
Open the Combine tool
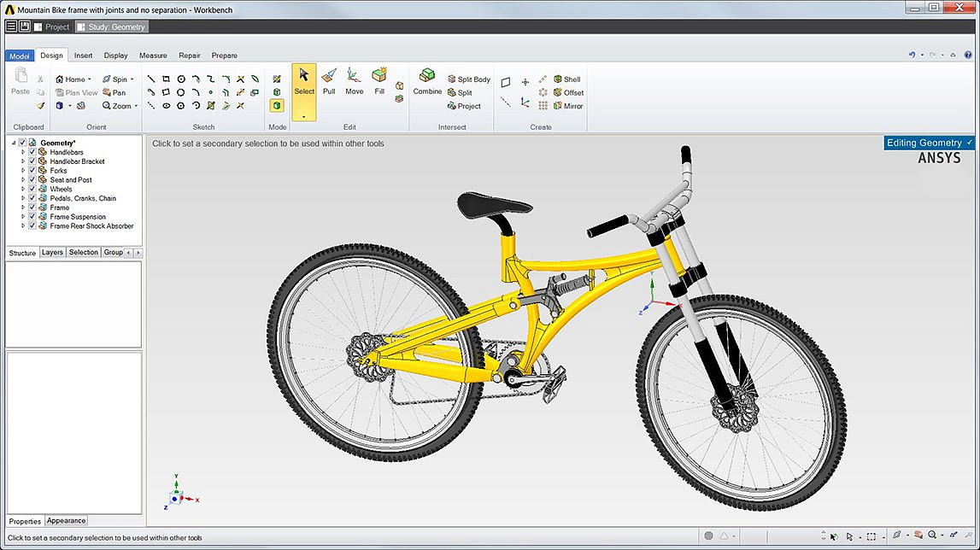coord(427,82)
